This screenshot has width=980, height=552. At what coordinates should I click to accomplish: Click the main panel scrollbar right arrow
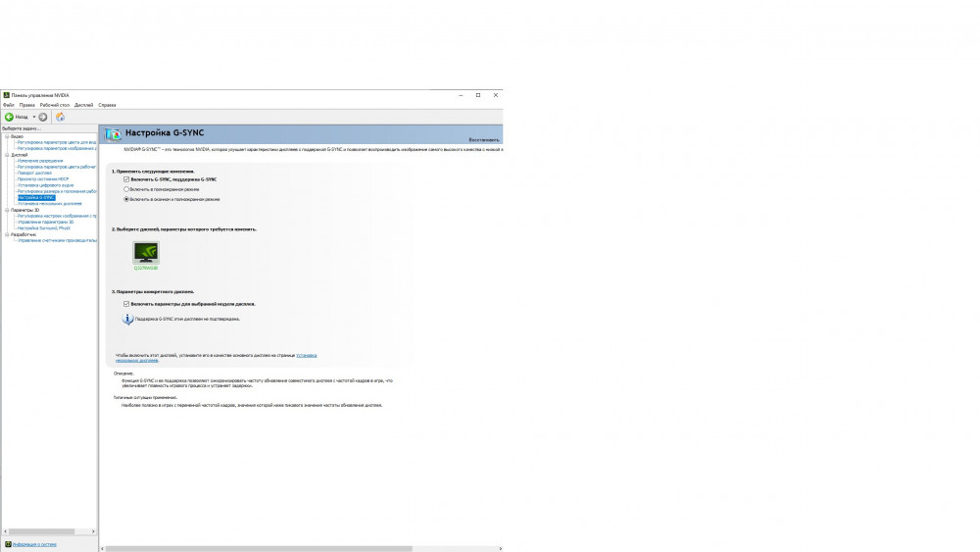click(500, 549)
